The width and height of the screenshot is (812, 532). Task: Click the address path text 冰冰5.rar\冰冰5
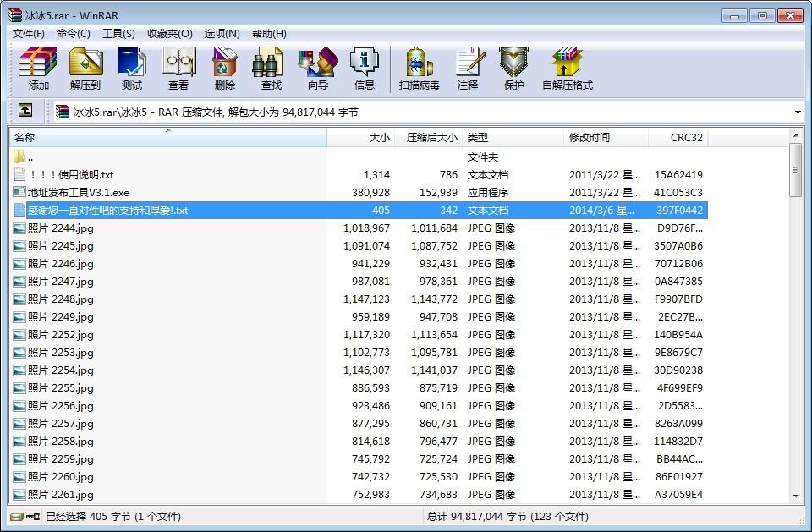point(110,112)
